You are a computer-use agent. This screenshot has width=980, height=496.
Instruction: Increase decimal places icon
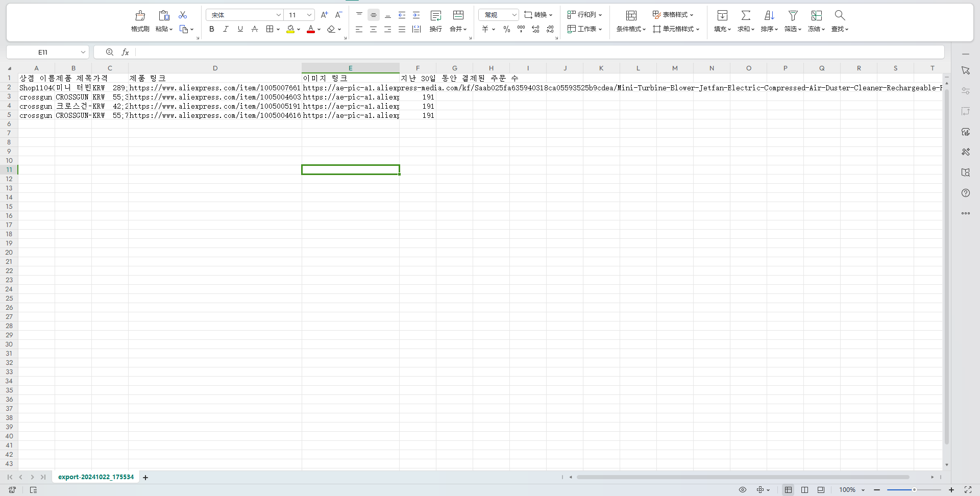535,29
